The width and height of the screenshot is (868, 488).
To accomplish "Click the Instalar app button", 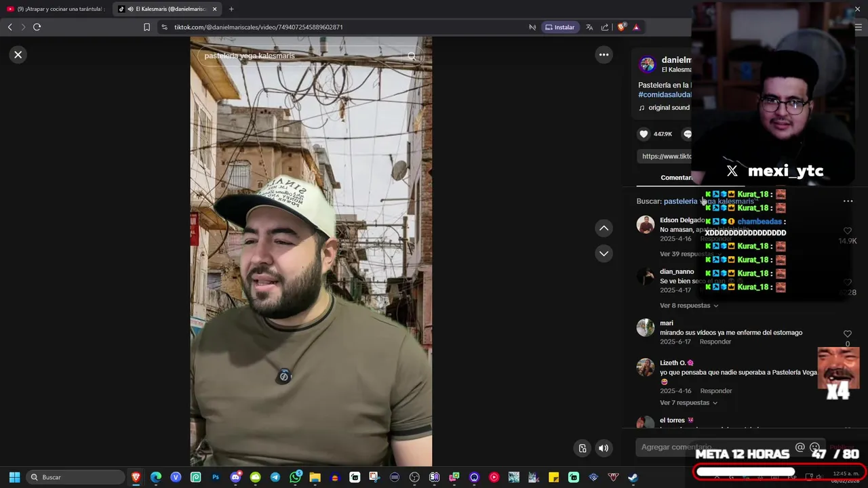I will point(560,27).
